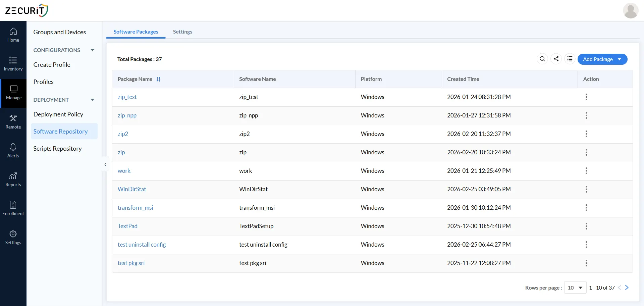Screen dimensions: 644x306
Task: Open the WinDirStat package link
Action: point(132,189)
